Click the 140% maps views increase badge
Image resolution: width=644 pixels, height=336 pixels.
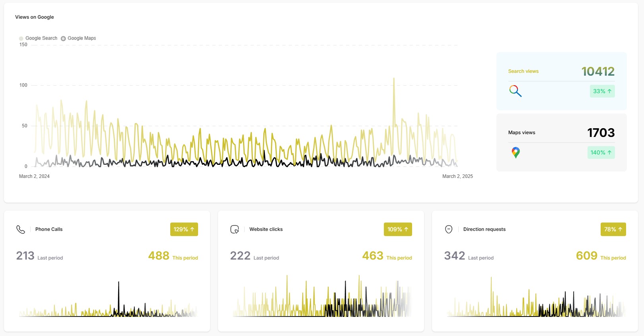601,152
